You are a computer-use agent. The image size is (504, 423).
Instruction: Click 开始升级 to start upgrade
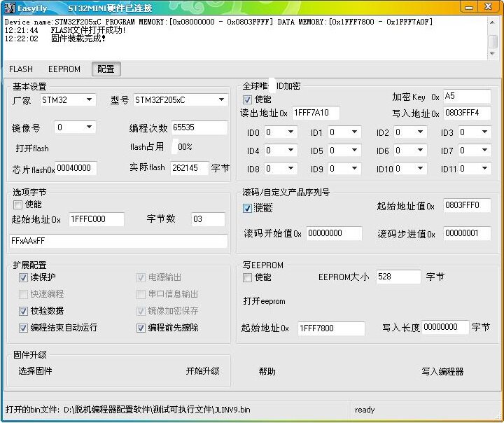202,371
